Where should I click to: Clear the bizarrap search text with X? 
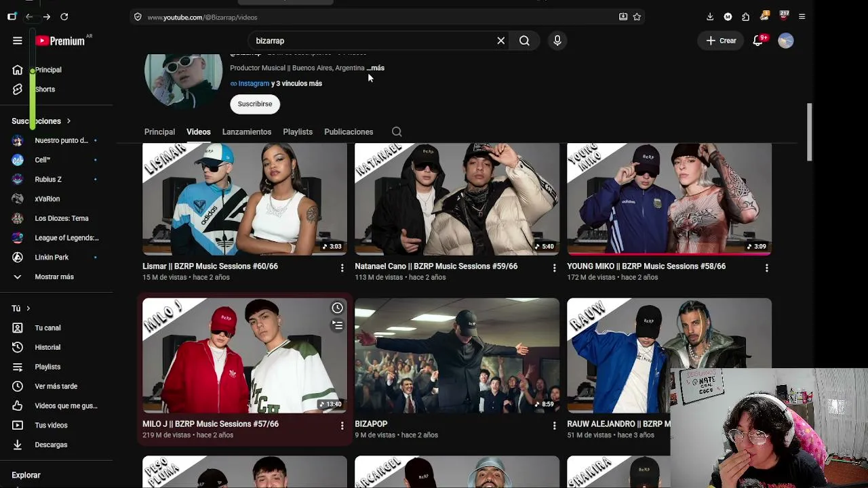click(x=501, y=41)
